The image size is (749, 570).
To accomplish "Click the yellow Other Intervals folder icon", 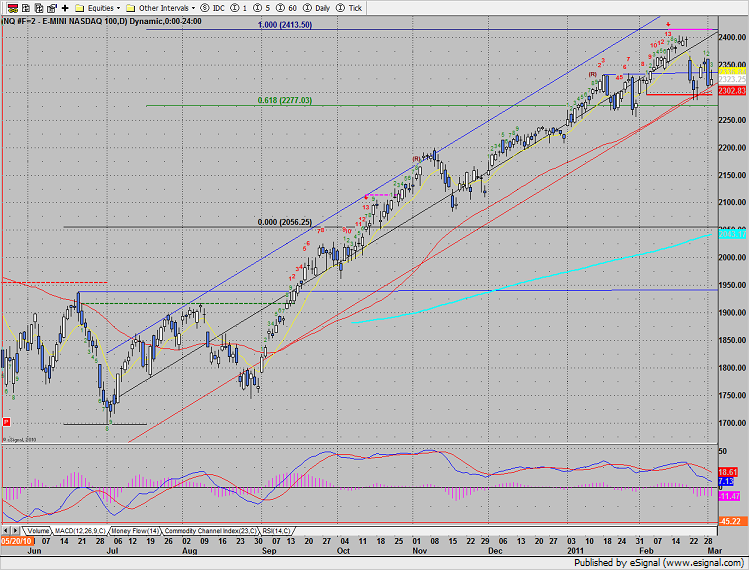I will [x=130, y=8].
